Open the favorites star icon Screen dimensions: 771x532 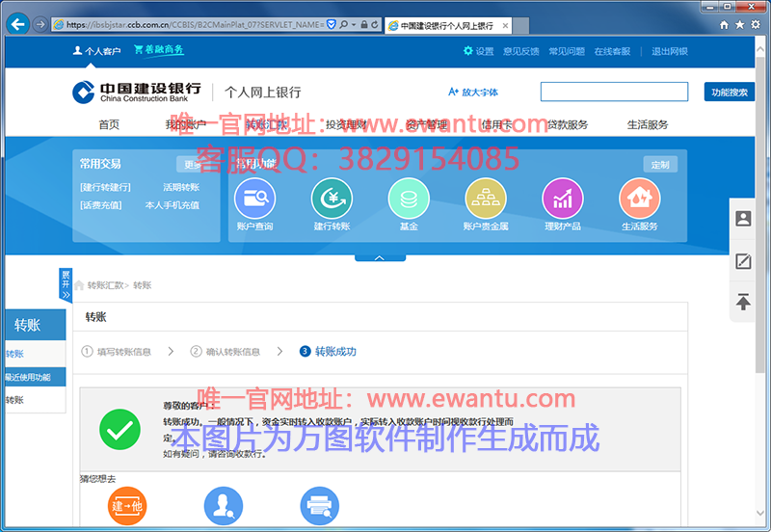739,25
